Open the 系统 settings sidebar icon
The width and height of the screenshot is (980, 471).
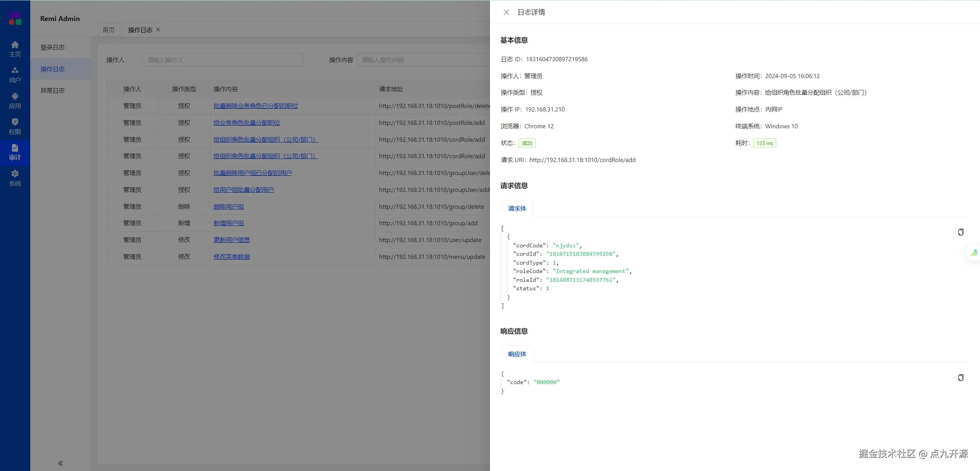15,178
